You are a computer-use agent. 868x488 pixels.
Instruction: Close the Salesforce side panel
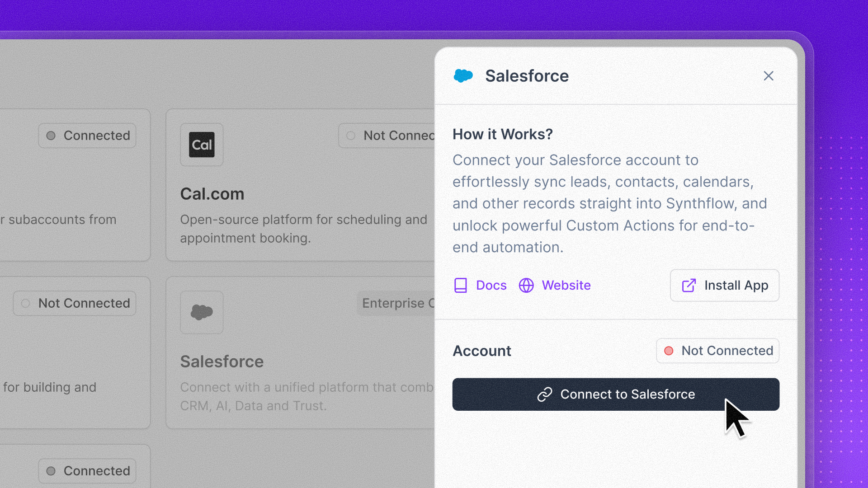pyautogui.click(x=769, y=76)
